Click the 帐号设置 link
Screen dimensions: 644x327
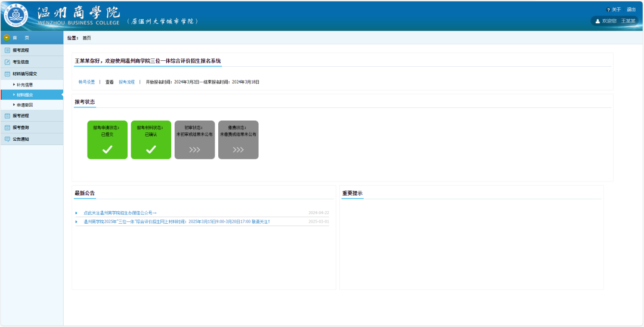click(x=86, y=82)
